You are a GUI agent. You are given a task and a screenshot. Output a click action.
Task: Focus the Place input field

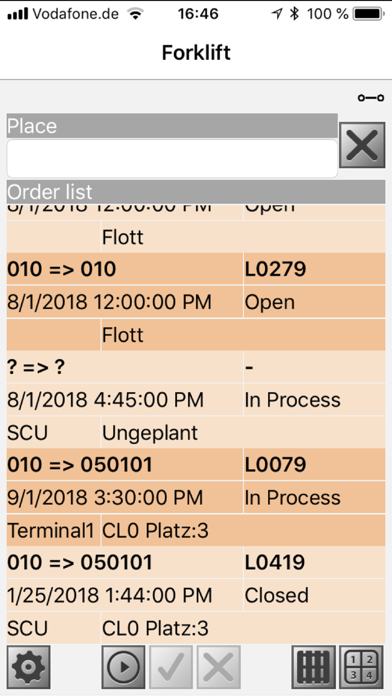[172, 159]
